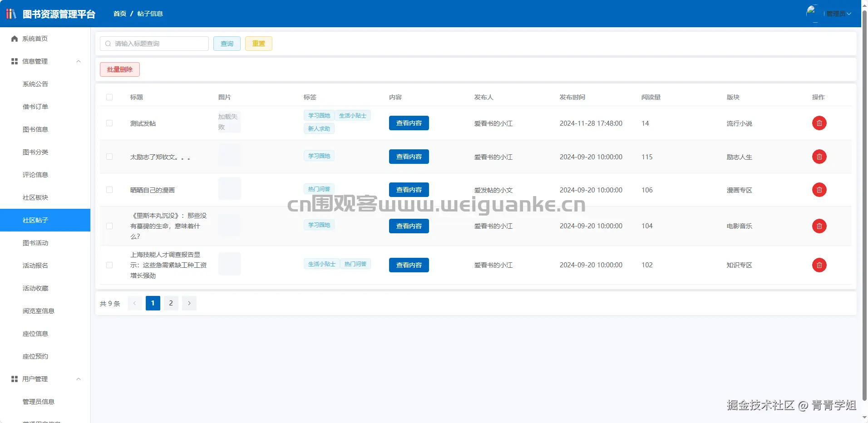This screenshot has width=868, height=423.
Task: Click 首页 breadcrumb link in header
Action: (x=120, y=14)
